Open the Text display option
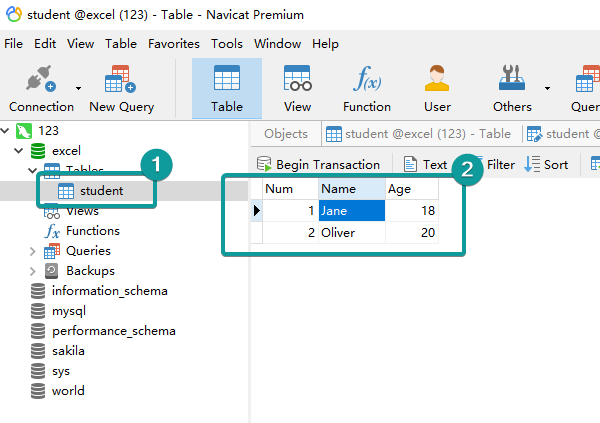This screenshot has width=600, height=423. pyautogui.click(x=425, y=164)
